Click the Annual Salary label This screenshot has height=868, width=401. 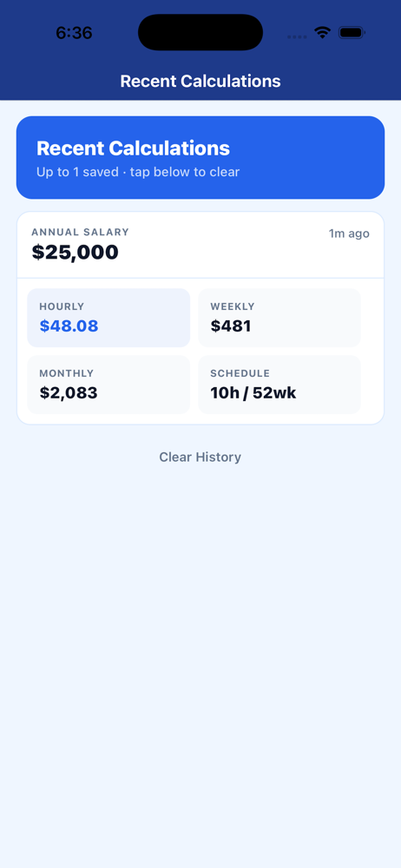click(81, 232)
